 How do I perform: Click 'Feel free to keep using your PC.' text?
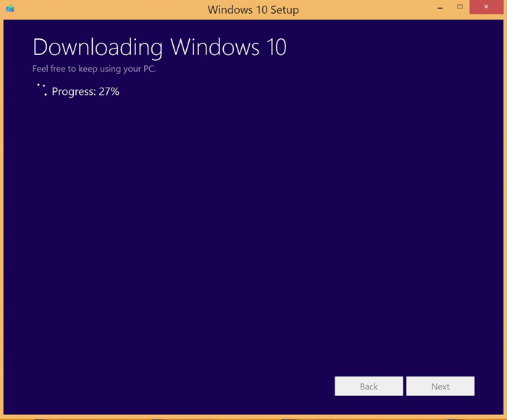click(x=94, y=69)
